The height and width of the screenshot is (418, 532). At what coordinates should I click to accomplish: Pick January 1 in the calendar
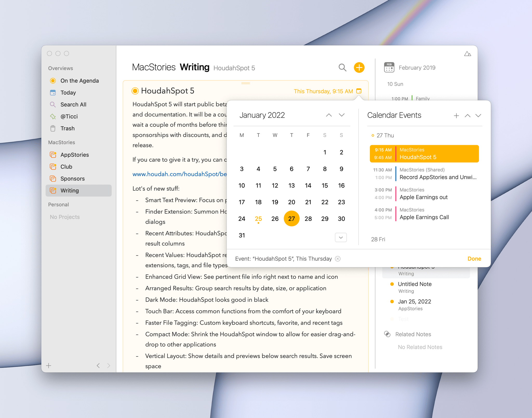tap(325, 152)
